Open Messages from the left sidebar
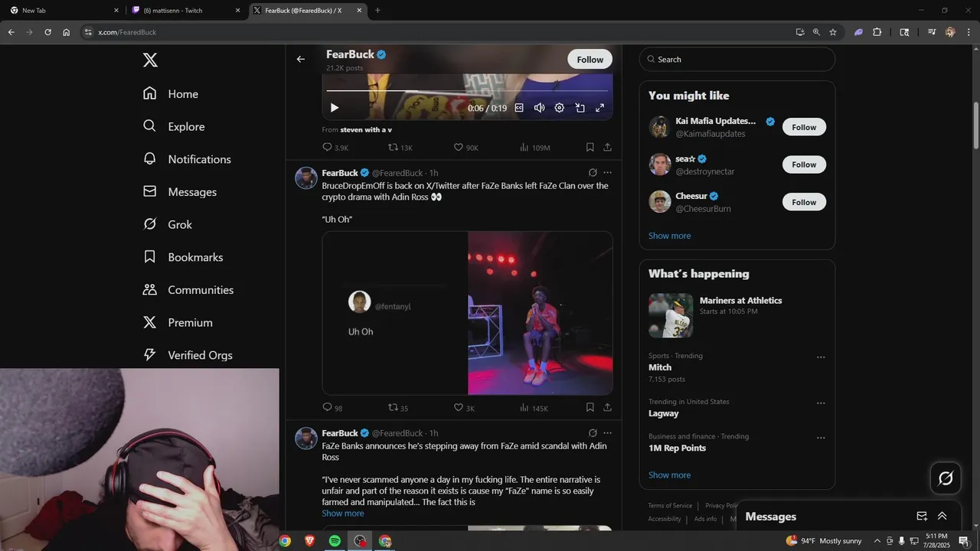The width and height of the screenshot is (980, 551). (179, 192)
